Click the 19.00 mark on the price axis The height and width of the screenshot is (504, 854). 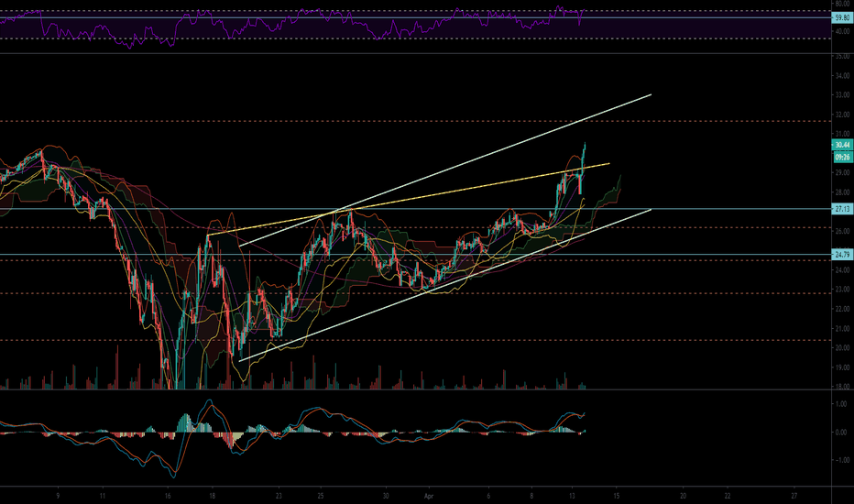842,367
